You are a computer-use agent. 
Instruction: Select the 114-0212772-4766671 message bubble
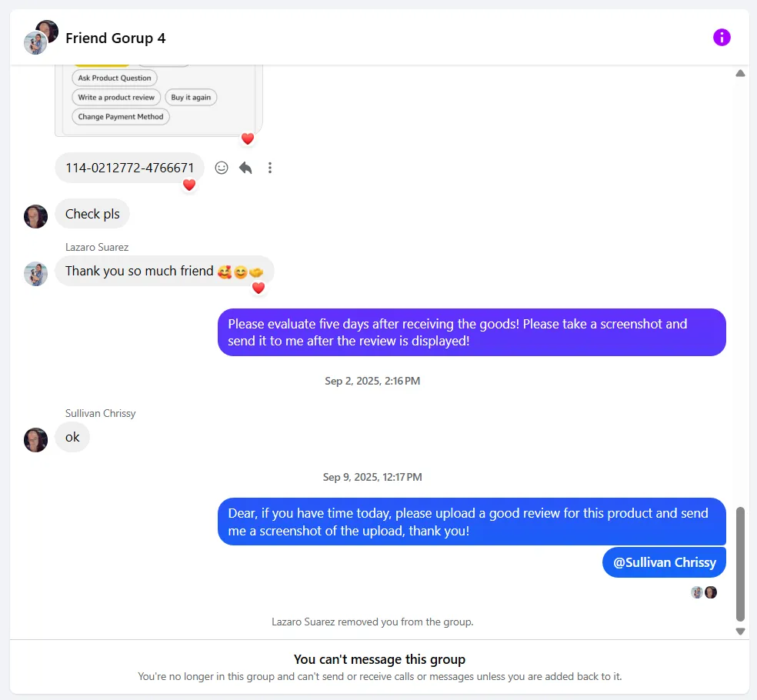point(129,168)
